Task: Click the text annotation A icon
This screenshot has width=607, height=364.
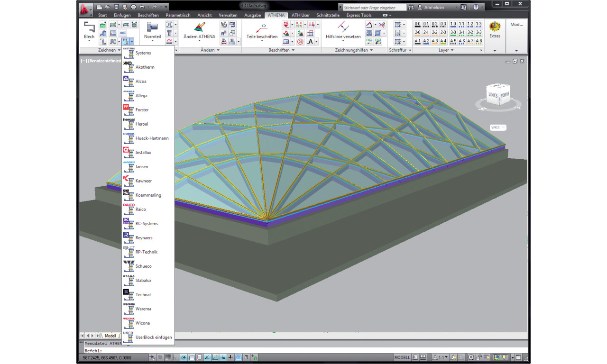Action: (310, 42)
